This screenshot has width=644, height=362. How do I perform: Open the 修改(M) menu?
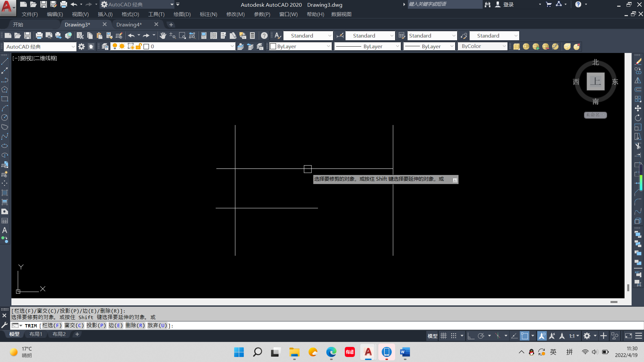[x=235, y=14]
